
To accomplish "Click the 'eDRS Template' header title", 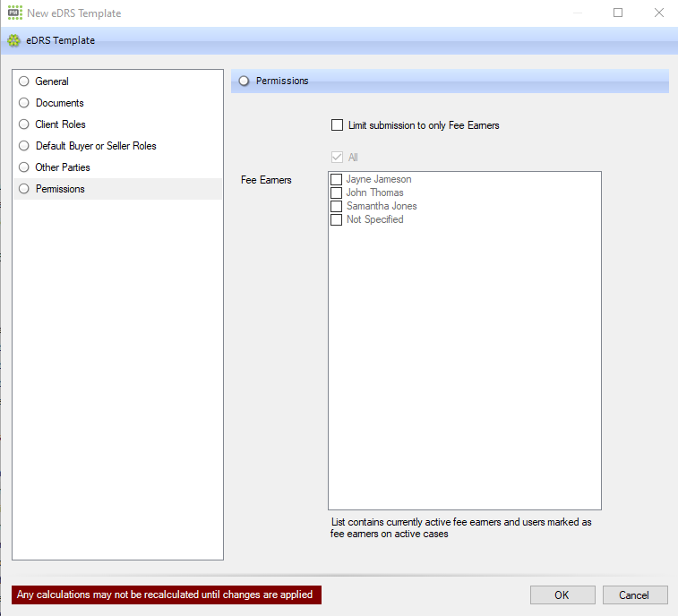I will point(61,40).
